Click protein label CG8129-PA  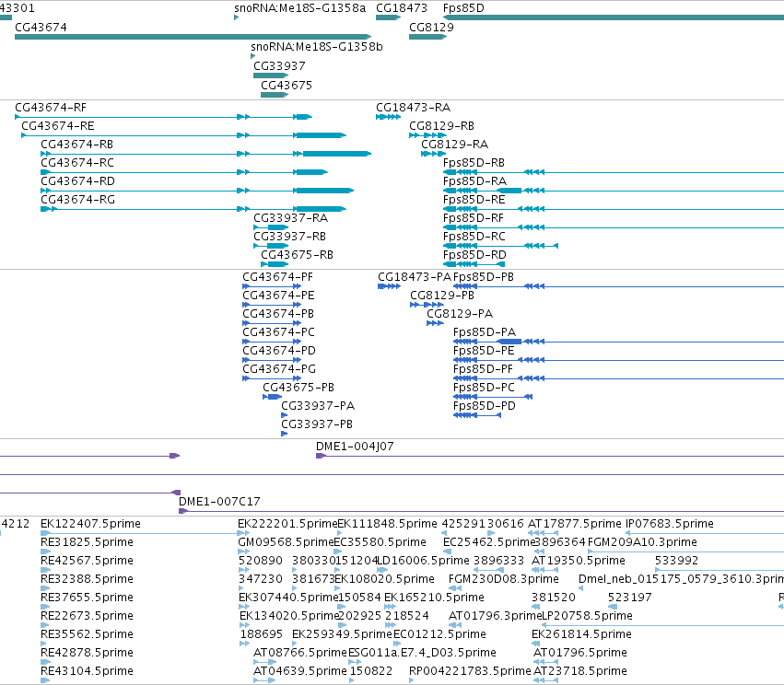[460, 314]
